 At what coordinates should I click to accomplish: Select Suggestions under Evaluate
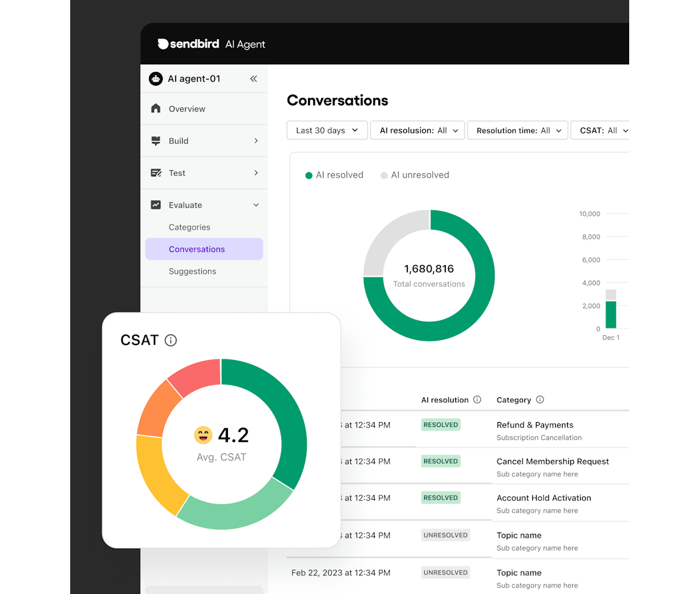[193, 271]
